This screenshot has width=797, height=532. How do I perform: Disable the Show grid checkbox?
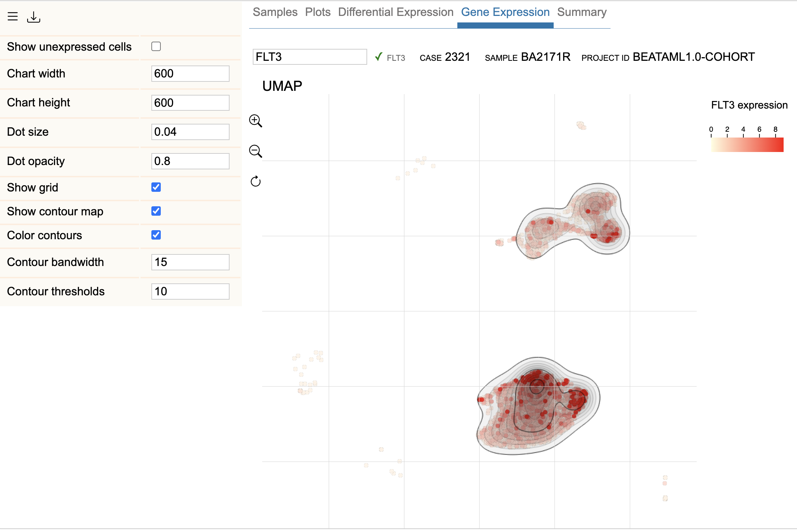(156, 187)
